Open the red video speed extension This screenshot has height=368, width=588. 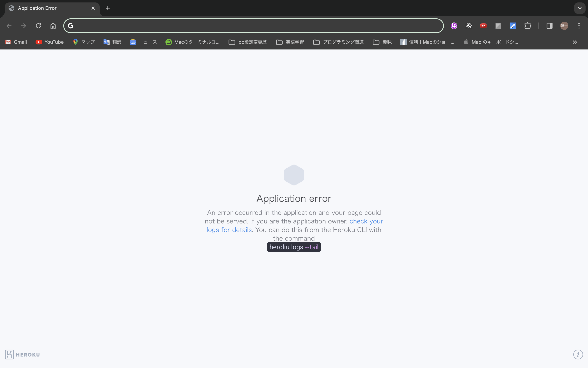pyautogui.click(x=483, y=26)
